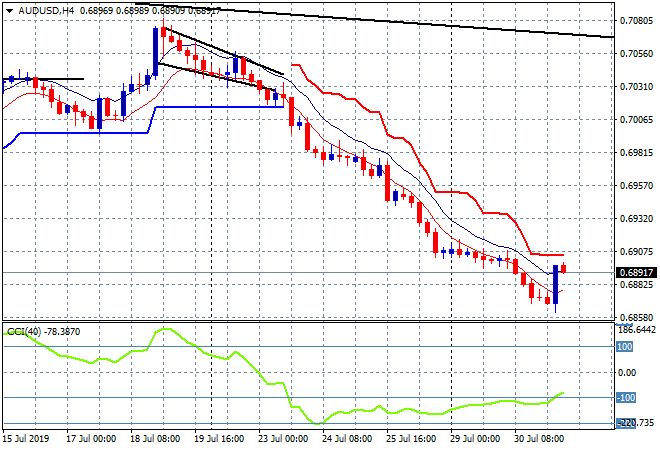Click the 15 Jul 2019 date label
Viewport: 660px width, 450px height.
tap(25, 438)
